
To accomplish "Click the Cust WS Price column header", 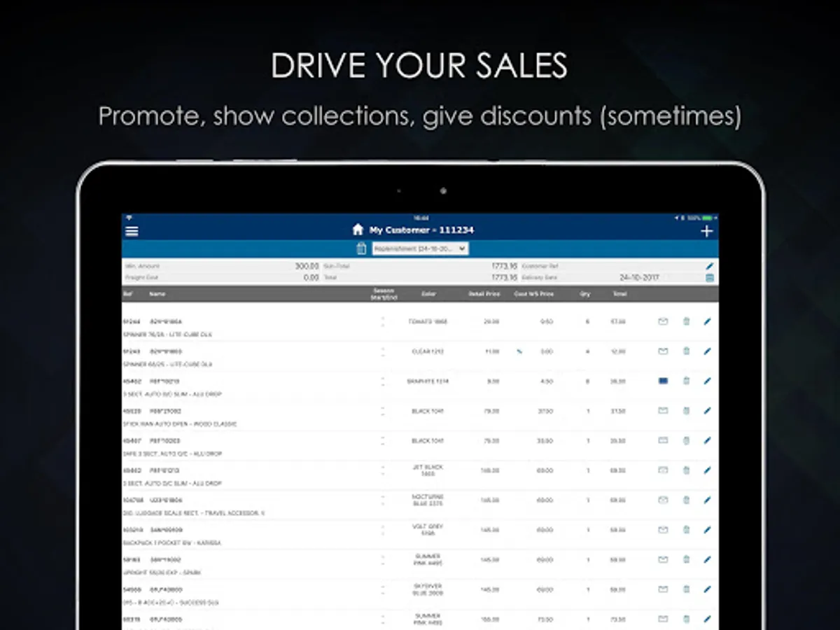I will [534, 294].
